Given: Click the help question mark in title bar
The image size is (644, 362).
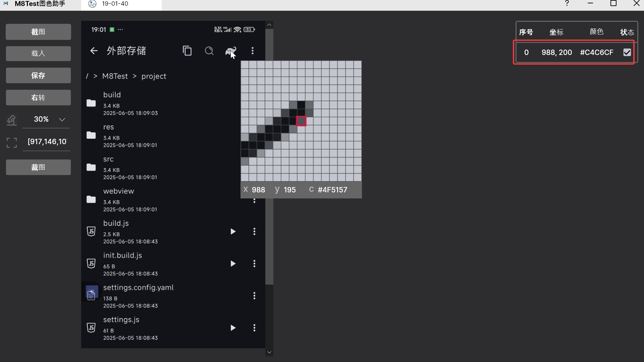Looking at the screenshot, I should tap(567, 4).
